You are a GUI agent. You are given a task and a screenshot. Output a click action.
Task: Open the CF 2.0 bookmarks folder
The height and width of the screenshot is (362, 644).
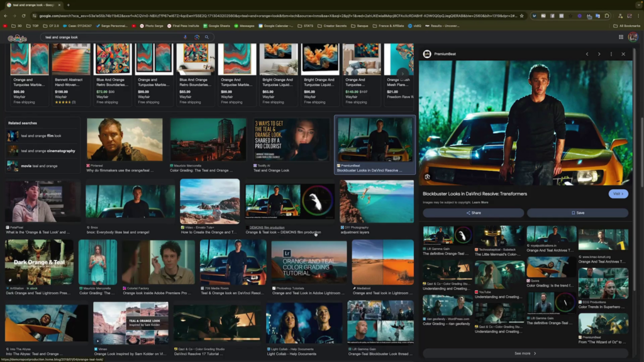coord(51,26)
